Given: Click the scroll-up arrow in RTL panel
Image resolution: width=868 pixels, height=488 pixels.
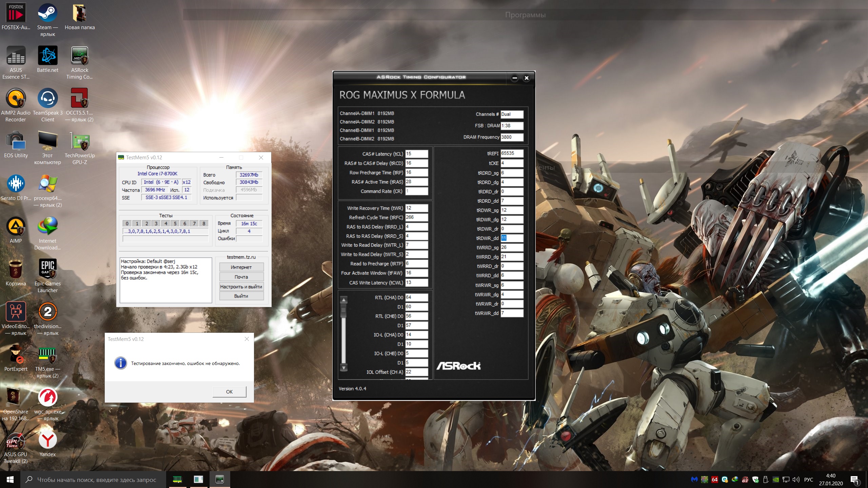Looking at the screenshot, I should [x=344, y=300].
